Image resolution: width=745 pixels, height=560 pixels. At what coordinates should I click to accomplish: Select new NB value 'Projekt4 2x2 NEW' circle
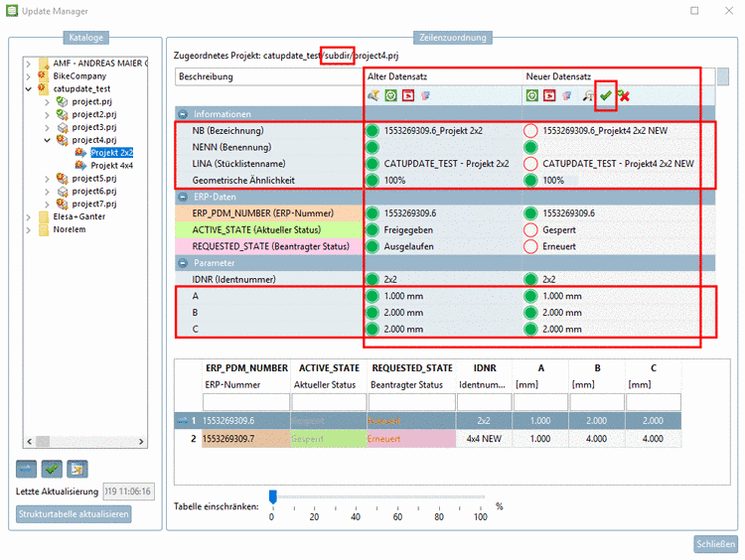(530, 131)
